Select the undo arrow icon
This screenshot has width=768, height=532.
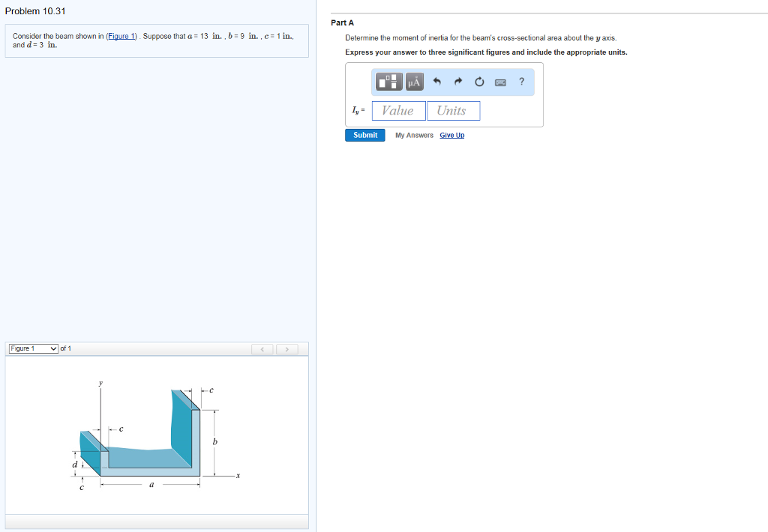coord(436,82)
